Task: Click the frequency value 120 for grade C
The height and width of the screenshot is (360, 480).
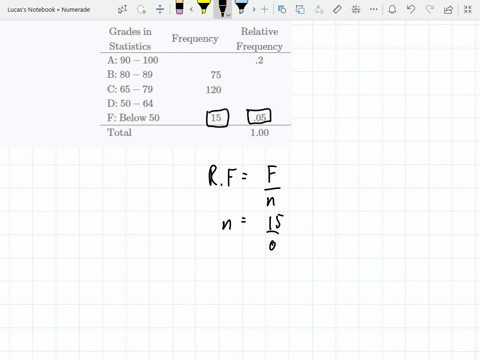Action: point(213,90)
